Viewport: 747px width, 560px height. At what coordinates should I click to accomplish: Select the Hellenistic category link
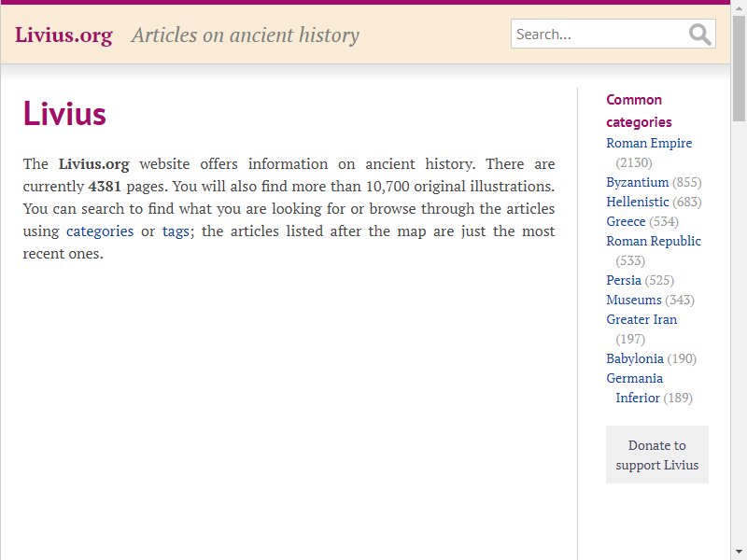coord(637,202)
